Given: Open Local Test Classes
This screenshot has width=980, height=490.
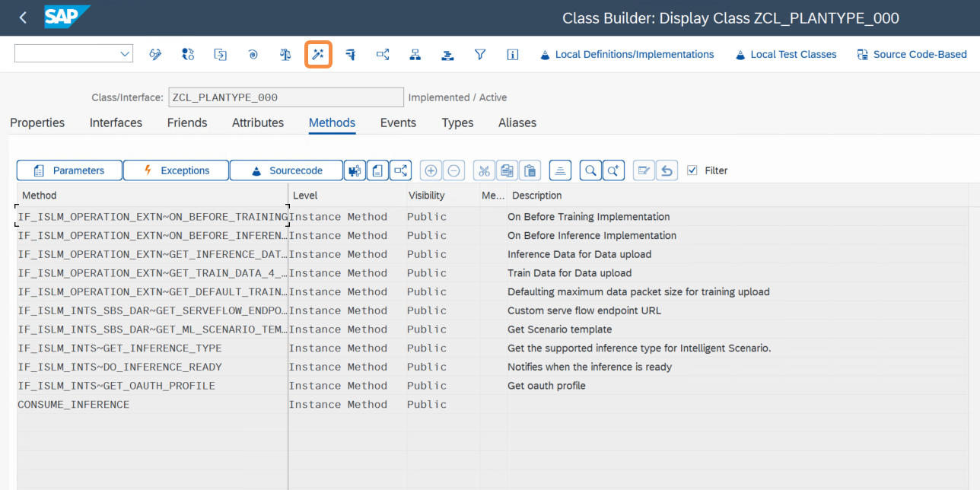Looking at the screenshot, I should coord(786,55).
